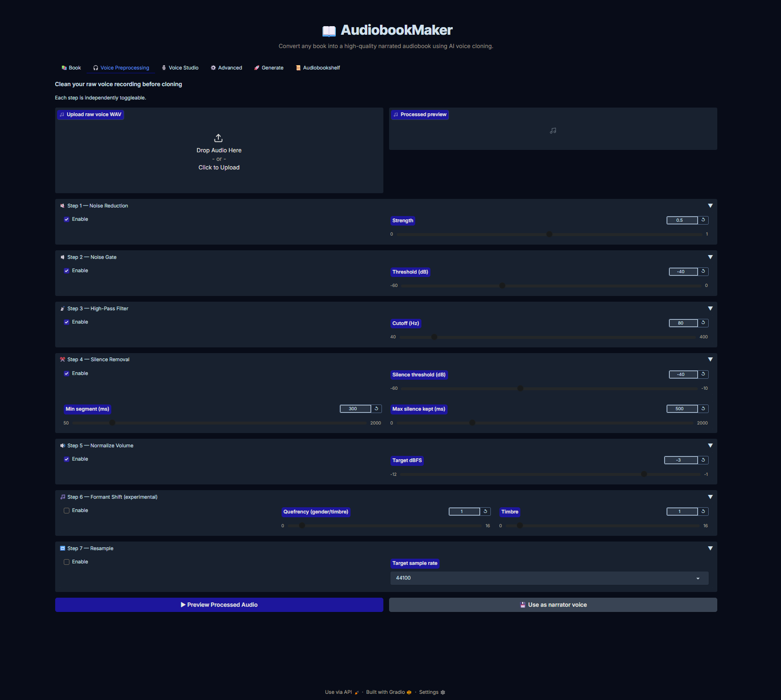Open the Target sample rate dropdown
The width and height of the screenshot is (781, 700).
pos(549,578)
